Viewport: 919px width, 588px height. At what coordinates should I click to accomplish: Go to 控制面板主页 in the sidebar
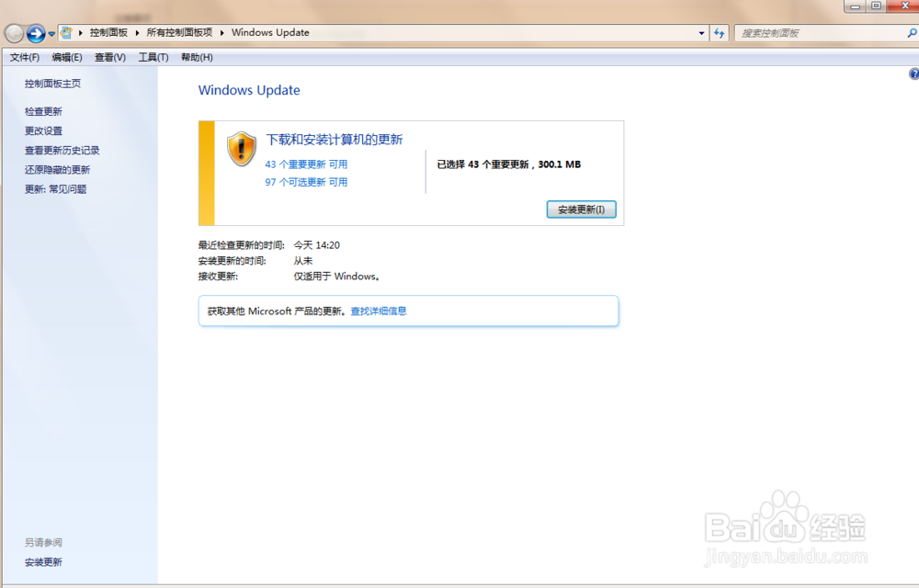[52, 84]
